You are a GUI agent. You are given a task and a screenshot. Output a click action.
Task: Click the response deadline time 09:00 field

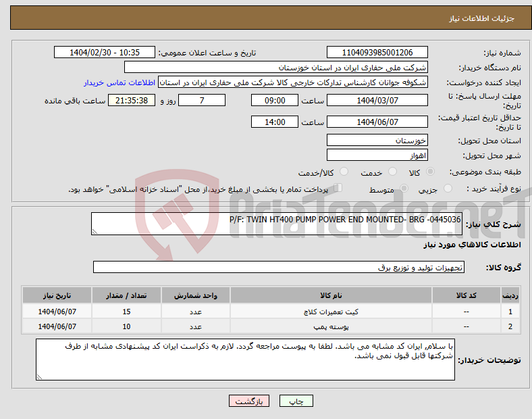275,100
